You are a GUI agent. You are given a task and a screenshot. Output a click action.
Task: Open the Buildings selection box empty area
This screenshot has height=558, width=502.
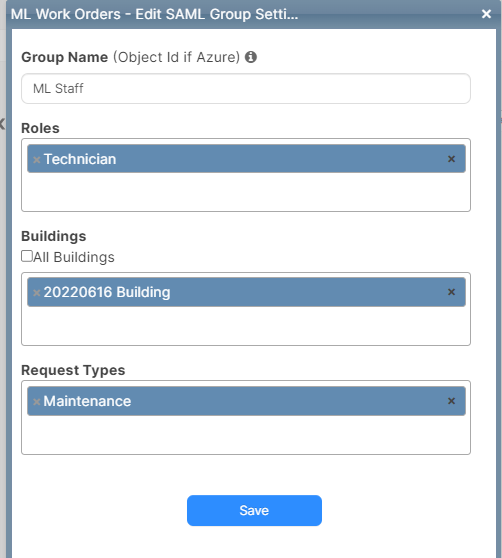point(246,326)
